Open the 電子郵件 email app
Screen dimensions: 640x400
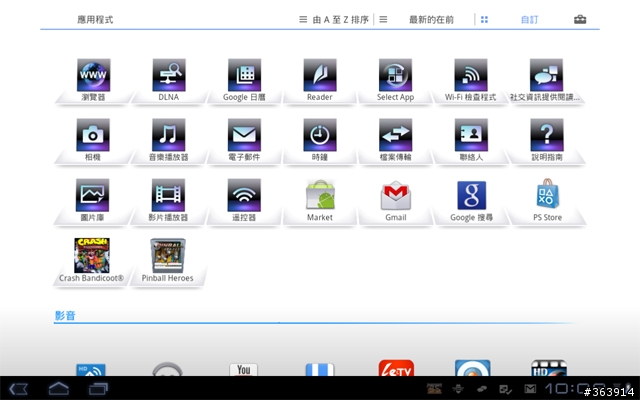(x=244, y=140)
